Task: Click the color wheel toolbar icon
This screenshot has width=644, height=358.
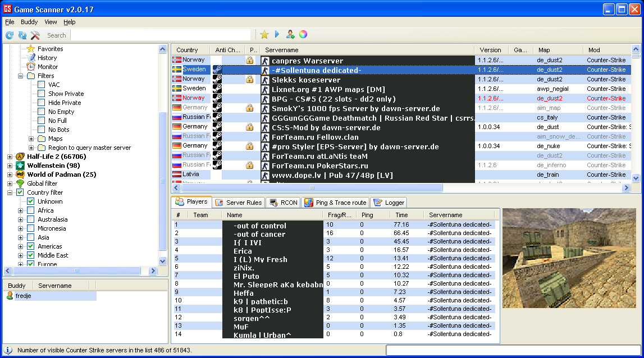Action: click(303, 34)
